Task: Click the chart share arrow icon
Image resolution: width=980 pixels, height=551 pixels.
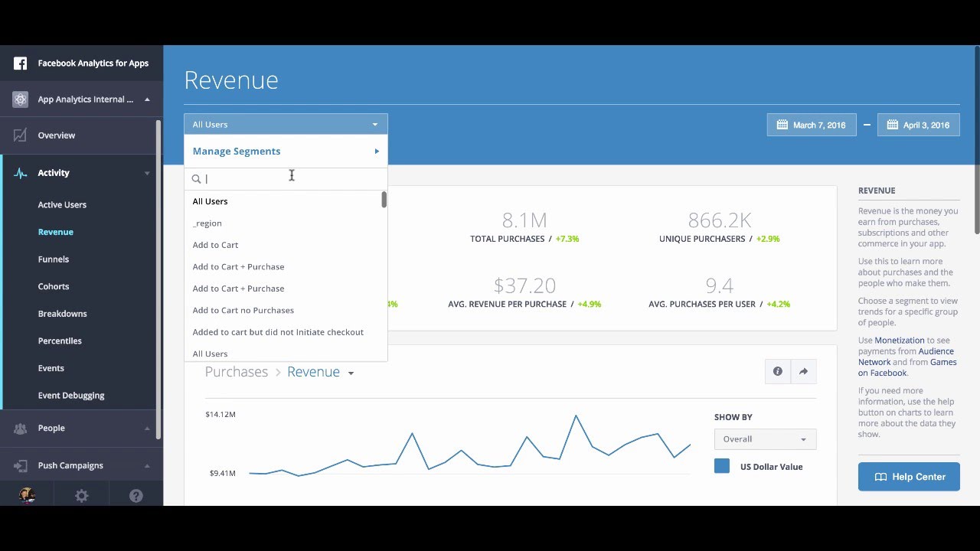Action: pyautogui.click(x=803, y=371)
